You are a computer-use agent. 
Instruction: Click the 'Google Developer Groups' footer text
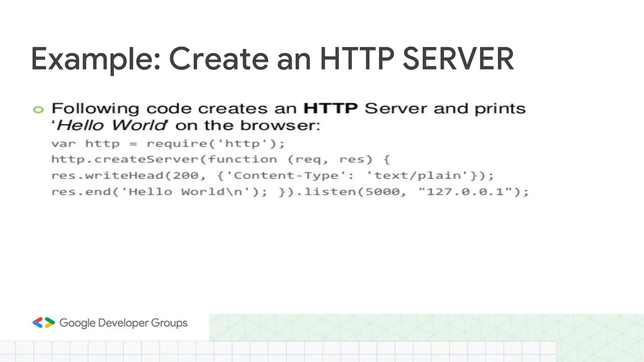tap(123, 323)
